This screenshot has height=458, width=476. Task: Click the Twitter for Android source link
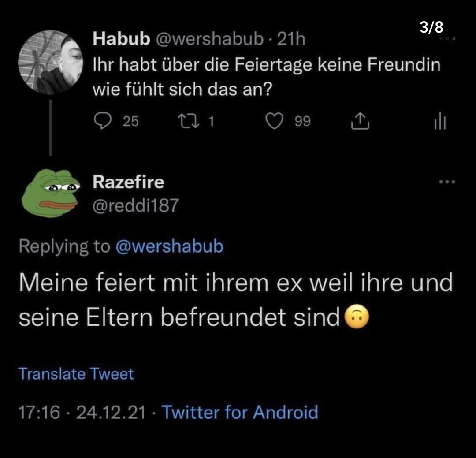point(240,413)
